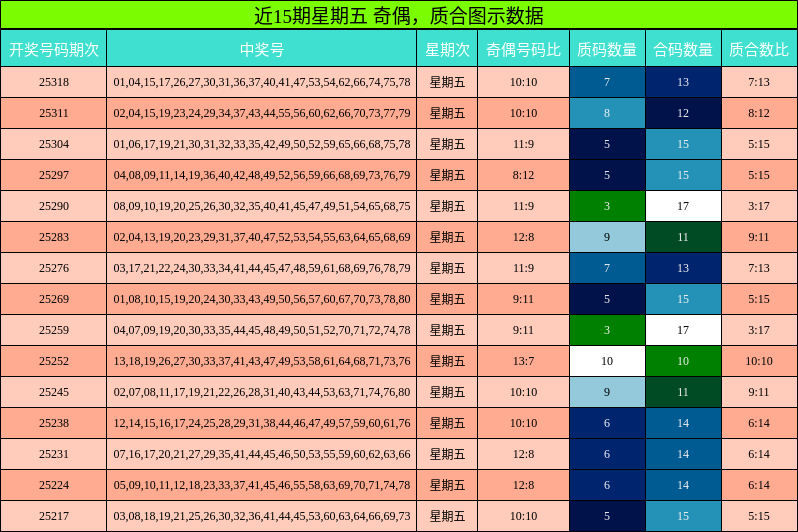Select issue number 25238
798x532 pixels.
click(x=53, y=424)
